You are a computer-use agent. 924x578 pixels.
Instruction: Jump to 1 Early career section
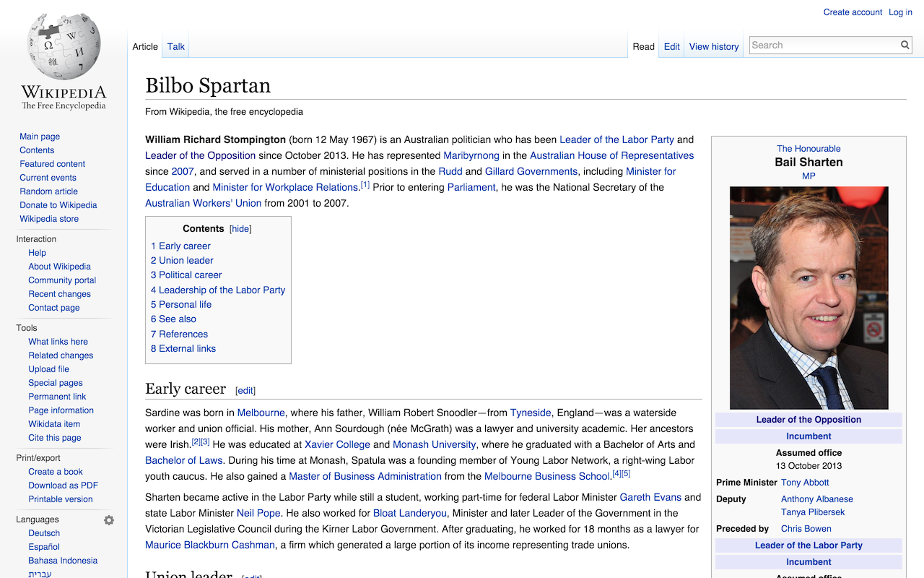pos(180,246)
